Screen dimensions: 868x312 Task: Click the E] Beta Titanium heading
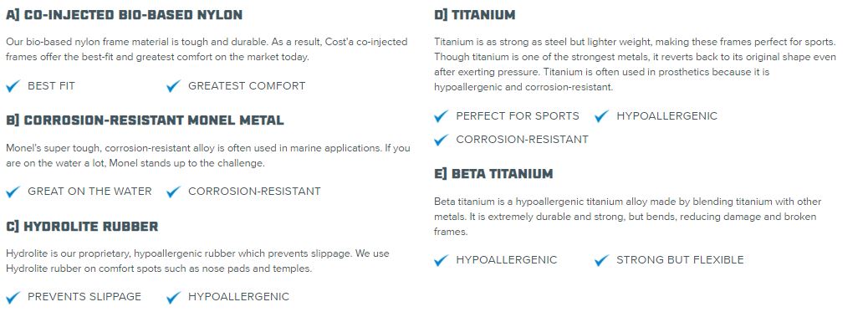(x=493, y=174)
